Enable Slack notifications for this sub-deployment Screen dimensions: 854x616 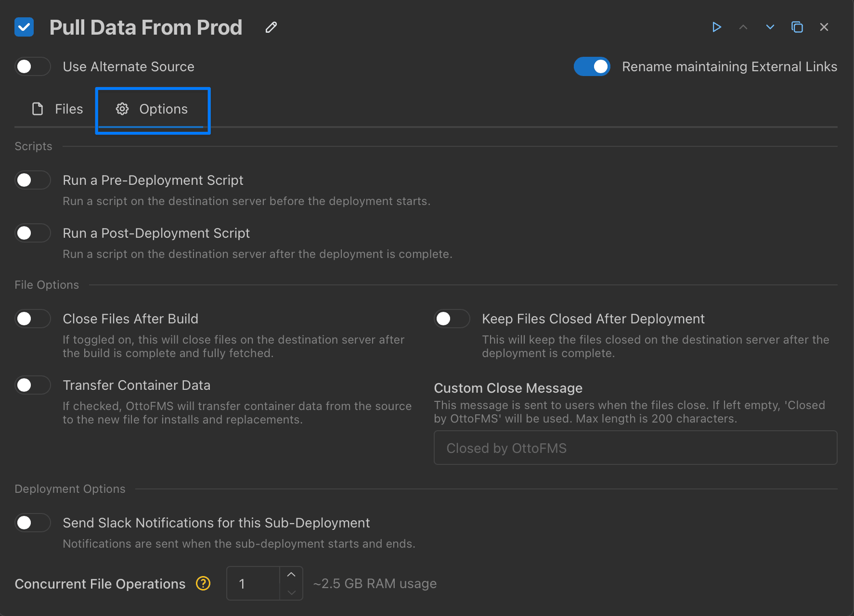pyautogui.click(x=32, y=523)
